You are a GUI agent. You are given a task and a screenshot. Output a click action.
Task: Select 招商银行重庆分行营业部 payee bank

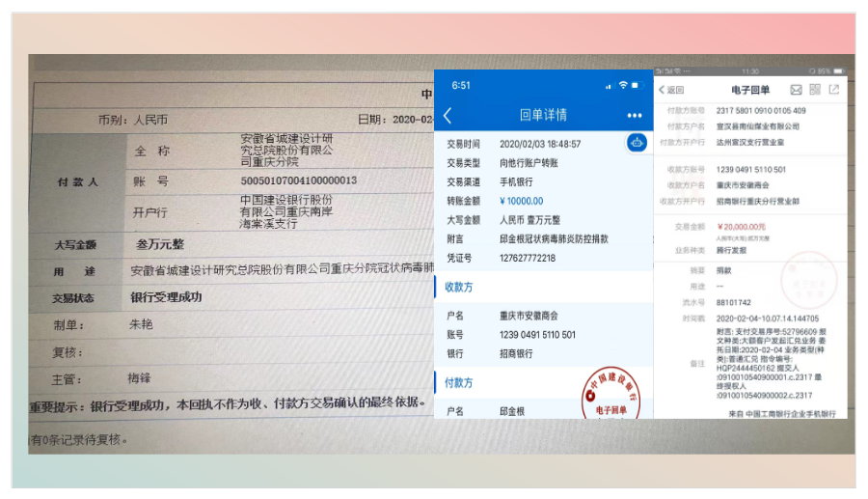pos(758,201)
